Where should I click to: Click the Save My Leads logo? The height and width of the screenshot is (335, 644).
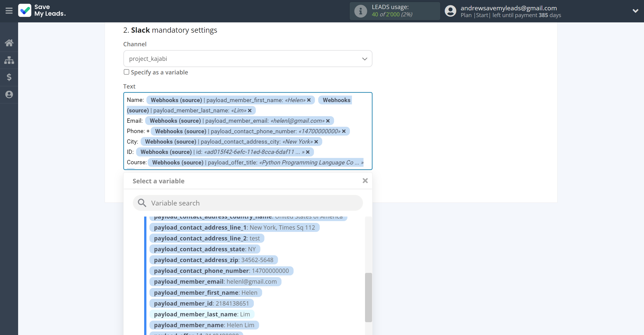(x=42, y=11)
